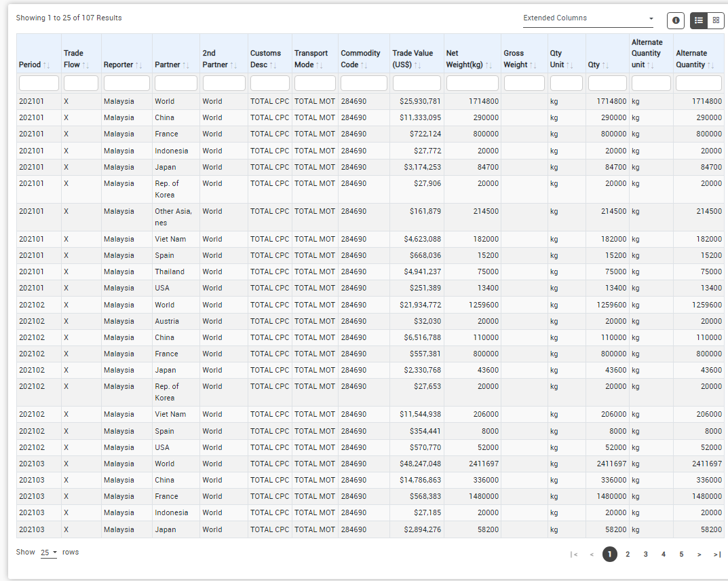The height and width of the screenshot is (581, 728).
Task: Jump to last page arrow
Action: (x=716, y=555)
